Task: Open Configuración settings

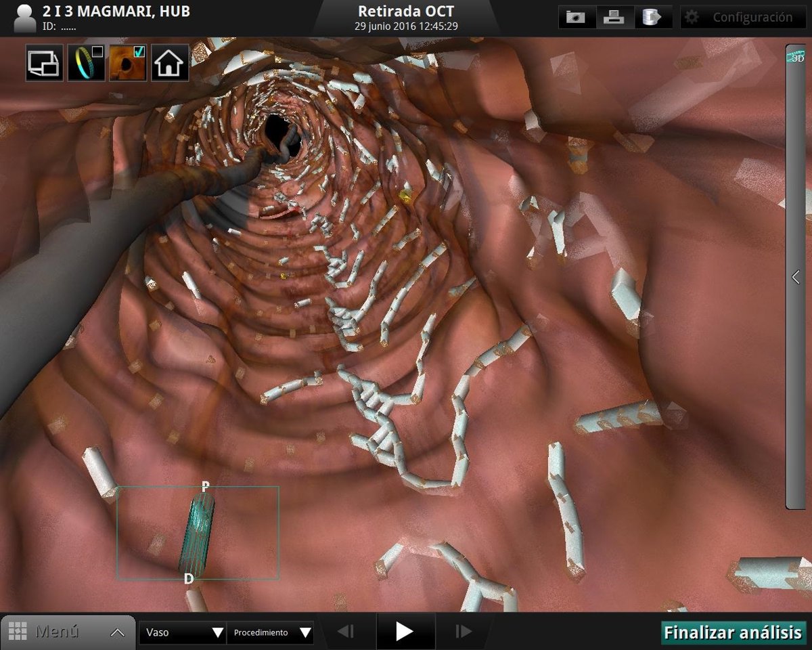Action: [x=742, y=18]
